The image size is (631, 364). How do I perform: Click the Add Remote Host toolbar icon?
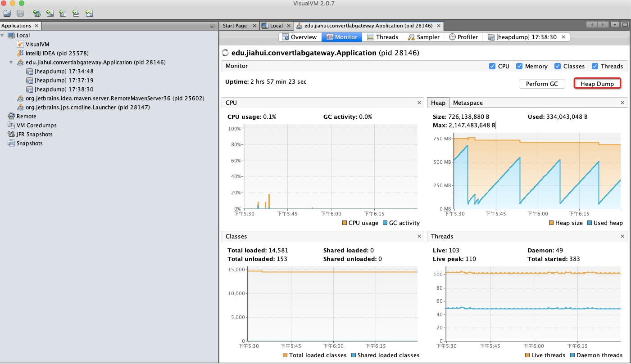coord(37,13)
